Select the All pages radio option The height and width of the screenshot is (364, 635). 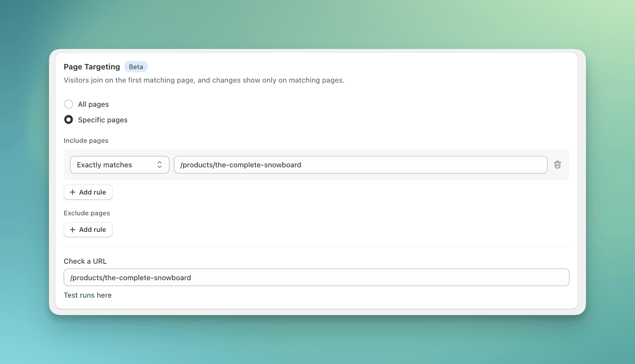pyautogui.click(x=69, y=104)
